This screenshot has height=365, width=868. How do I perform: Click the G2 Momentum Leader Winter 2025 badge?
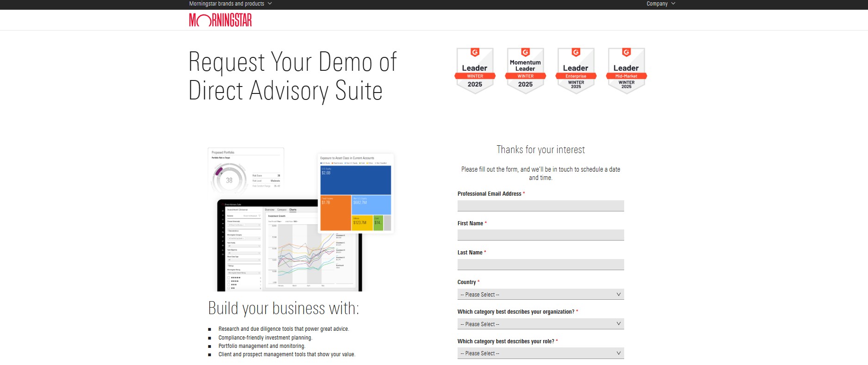coord(525,71)
